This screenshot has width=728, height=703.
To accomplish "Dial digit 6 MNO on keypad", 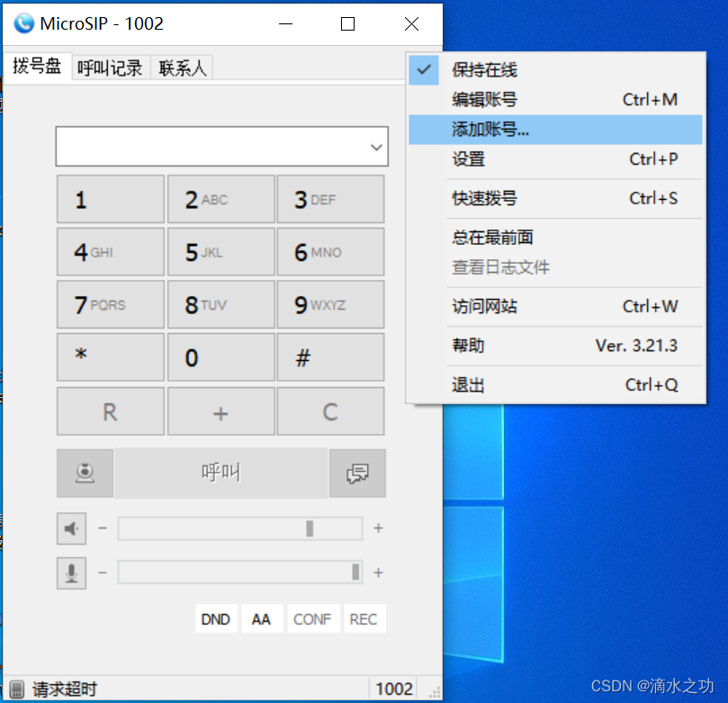I will click(330, 252).
